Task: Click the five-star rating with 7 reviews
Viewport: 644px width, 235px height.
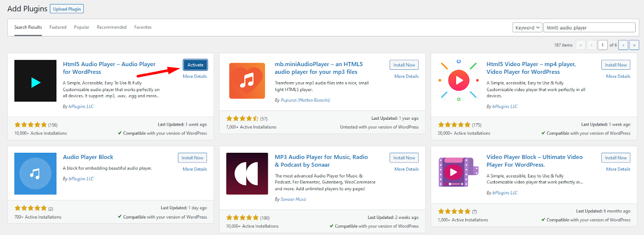Action: point(454,211)
